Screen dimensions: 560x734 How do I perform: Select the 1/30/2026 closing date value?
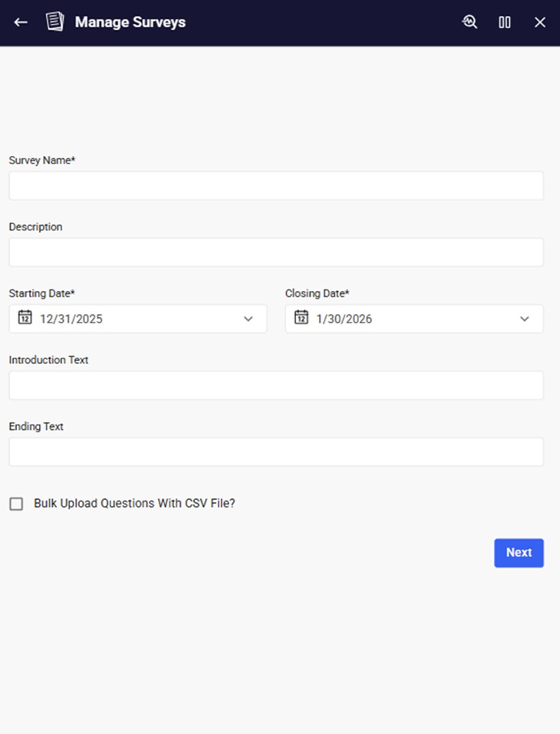344,319
